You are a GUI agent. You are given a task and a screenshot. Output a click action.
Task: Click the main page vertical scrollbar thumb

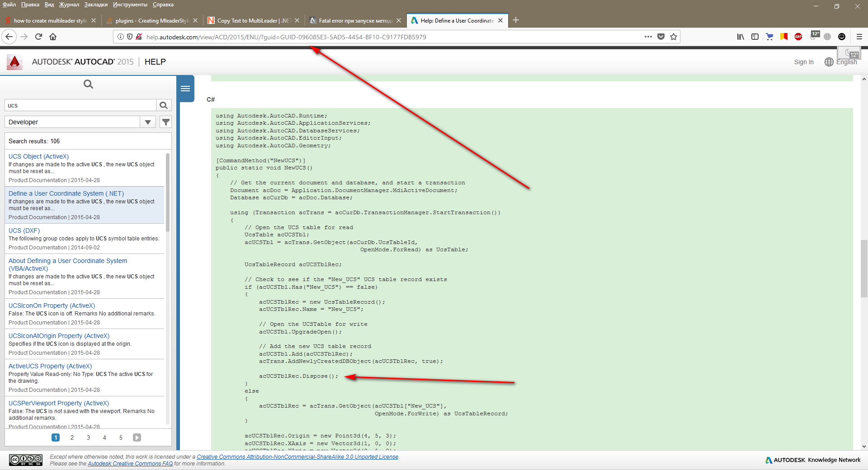864,269
